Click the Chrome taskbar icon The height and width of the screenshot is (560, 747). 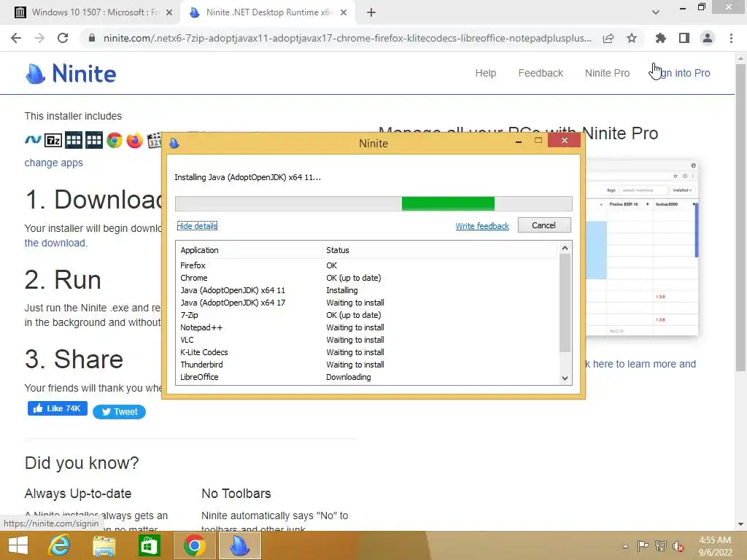click(194, 545)
